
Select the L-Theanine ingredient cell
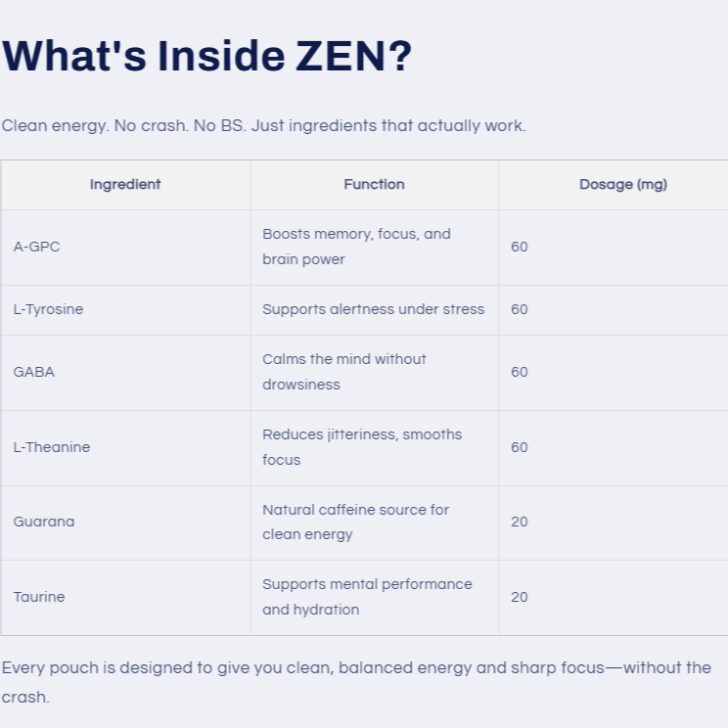(x=52, y=448)
